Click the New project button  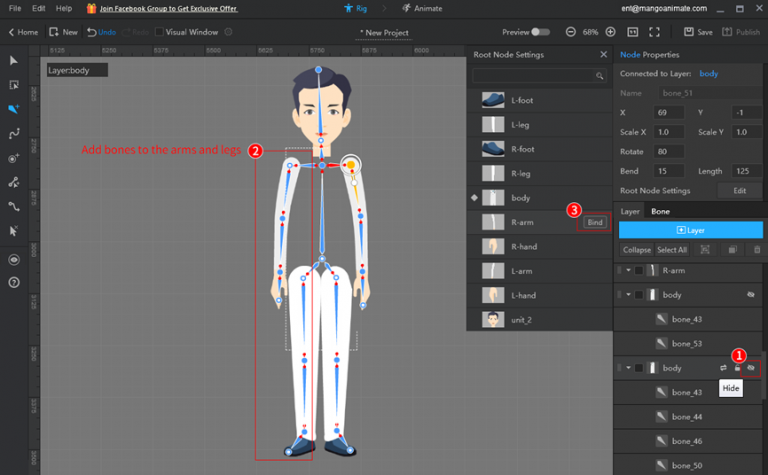[64, 32]
